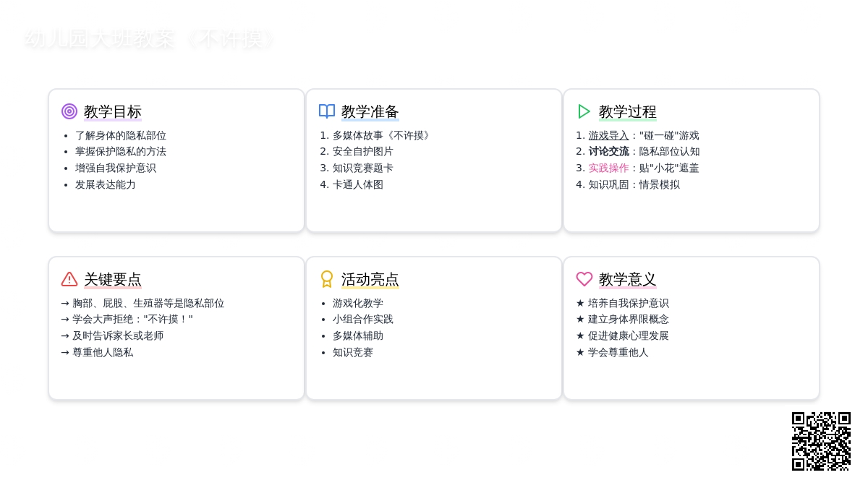868x488 pixels.
Task: Select the 教学准备 card heading
Action: [x=370, y=112]
